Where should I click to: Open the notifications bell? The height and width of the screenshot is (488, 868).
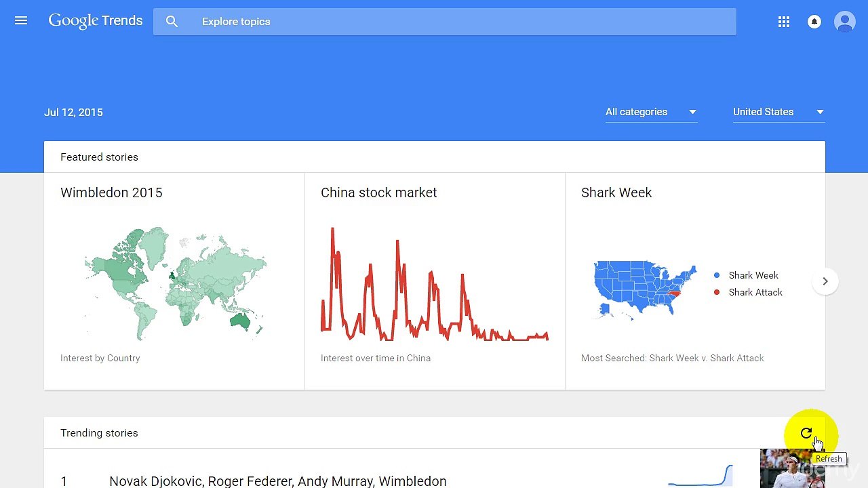click(814, 22)
